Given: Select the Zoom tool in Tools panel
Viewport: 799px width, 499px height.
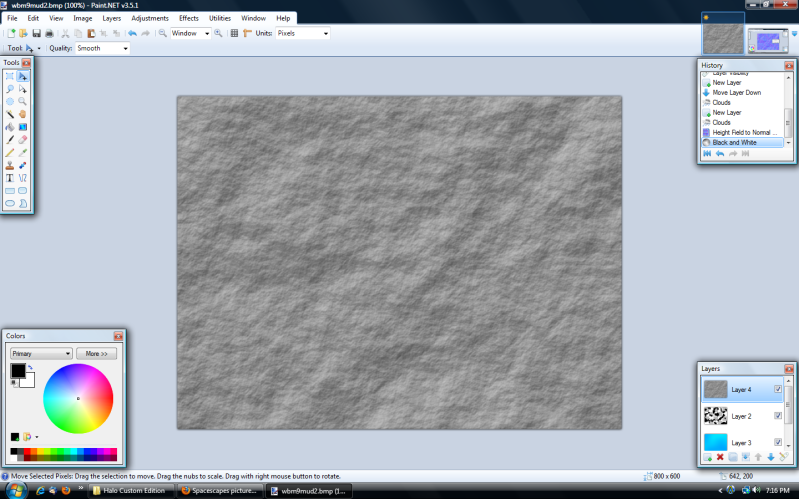Looking at the screenshot, I should 22,101.
